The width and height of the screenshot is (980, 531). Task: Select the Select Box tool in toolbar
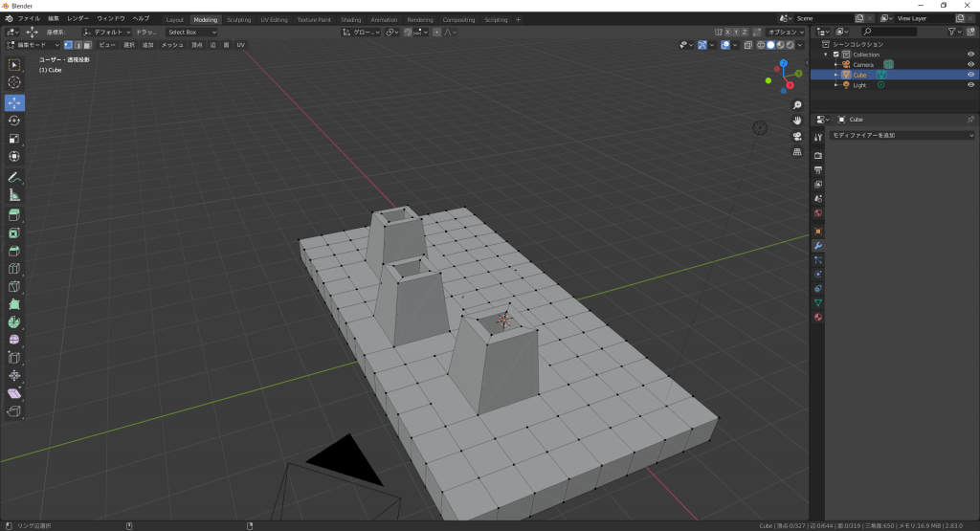(x=13, y=65)
